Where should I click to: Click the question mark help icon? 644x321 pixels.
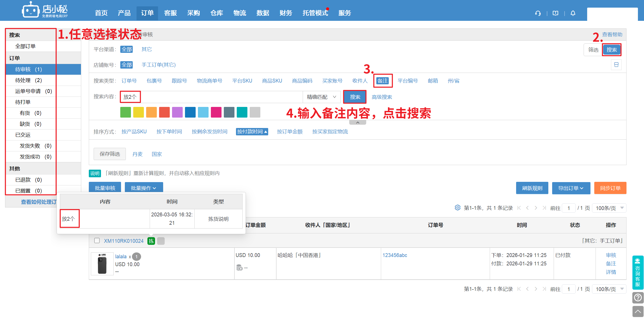click(x=638, y=298)
